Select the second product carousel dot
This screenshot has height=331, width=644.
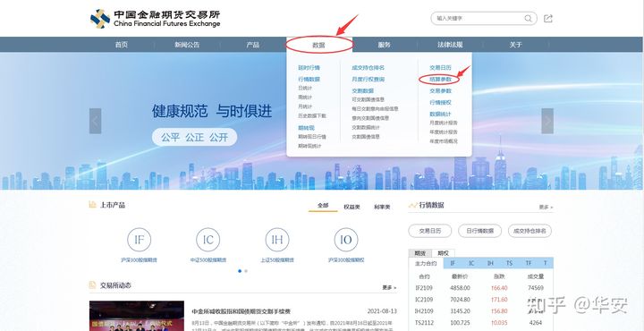246,271
